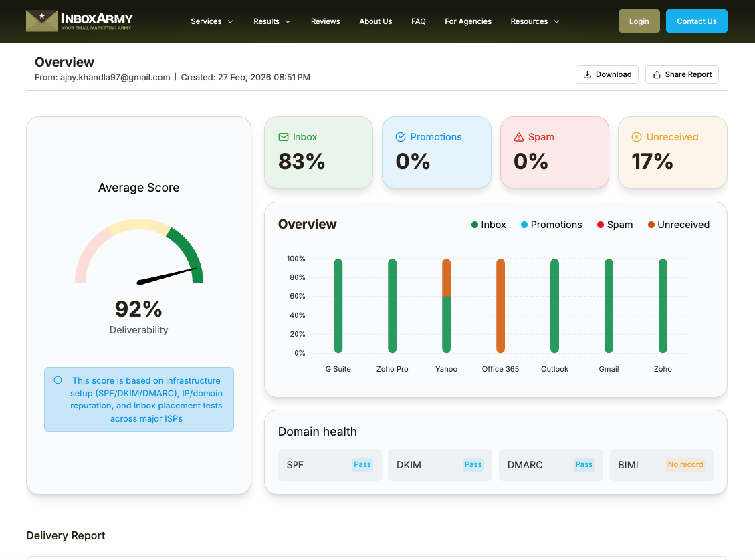755x560 pixels.
Task: Click the Login button
Action: 639,21
